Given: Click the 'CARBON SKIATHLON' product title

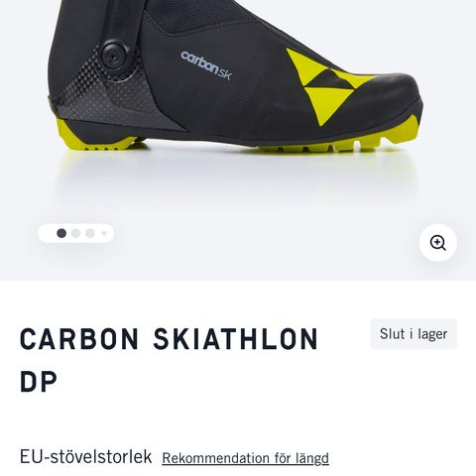Looking at the screenshot, I should coord(169,339).
